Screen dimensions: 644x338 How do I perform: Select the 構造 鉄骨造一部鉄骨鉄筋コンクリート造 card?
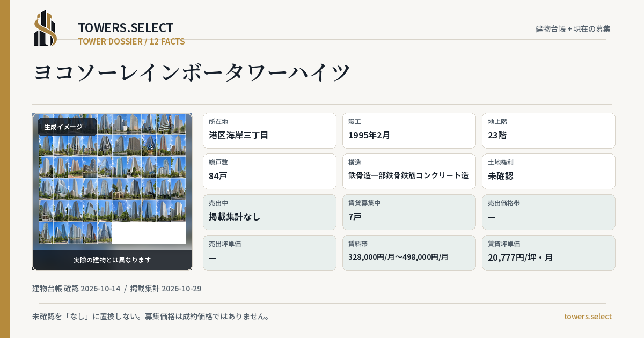(409, 171)
